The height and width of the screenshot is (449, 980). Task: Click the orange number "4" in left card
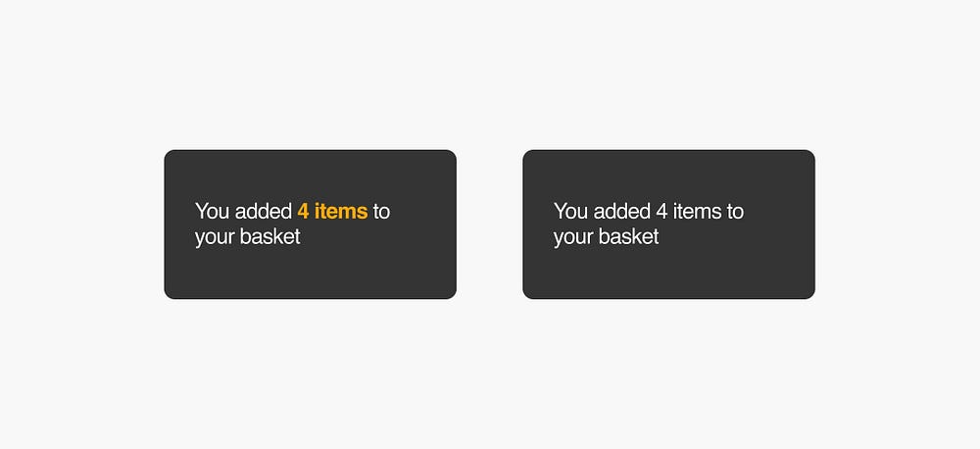coord(303,212)
